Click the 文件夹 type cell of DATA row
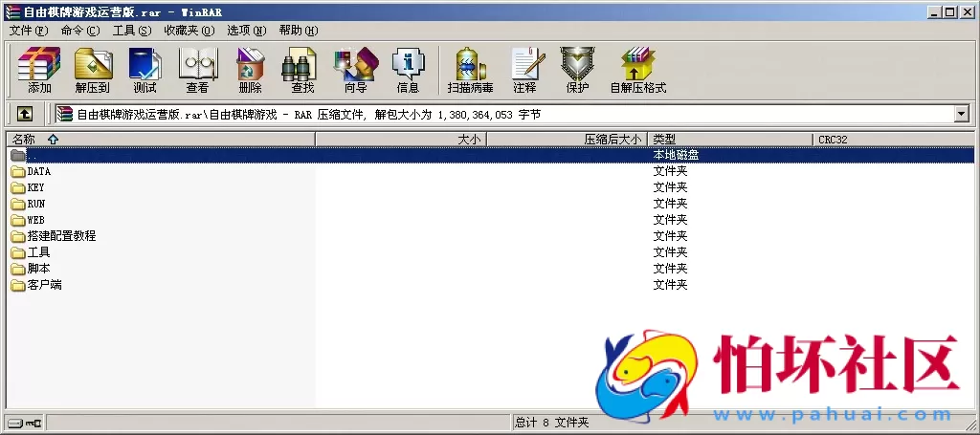The height and width of the screenshot is (435, 980). click(670, 171)
